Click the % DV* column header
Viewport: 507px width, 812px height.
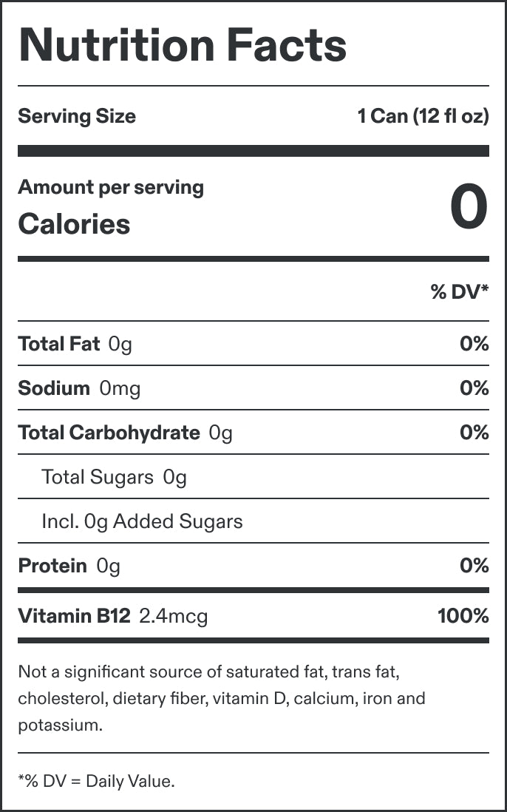(x=459, y=292)
